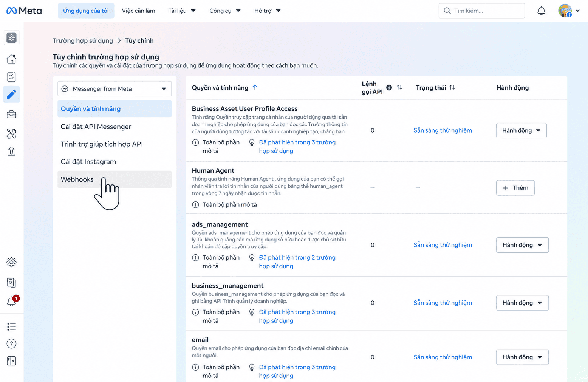Open Hành động dropdown for email
588x382 pixels.
click(522, 357)
